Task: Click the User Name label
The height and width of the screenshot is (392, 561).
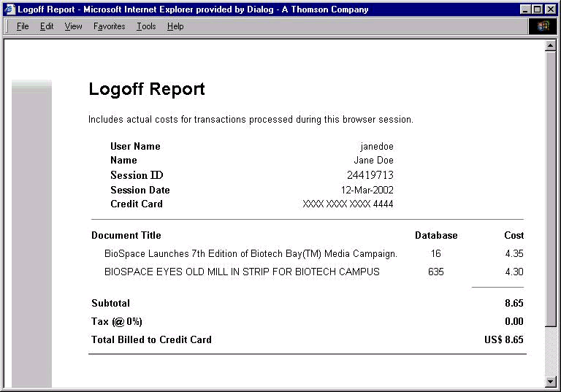Action: 135,146
